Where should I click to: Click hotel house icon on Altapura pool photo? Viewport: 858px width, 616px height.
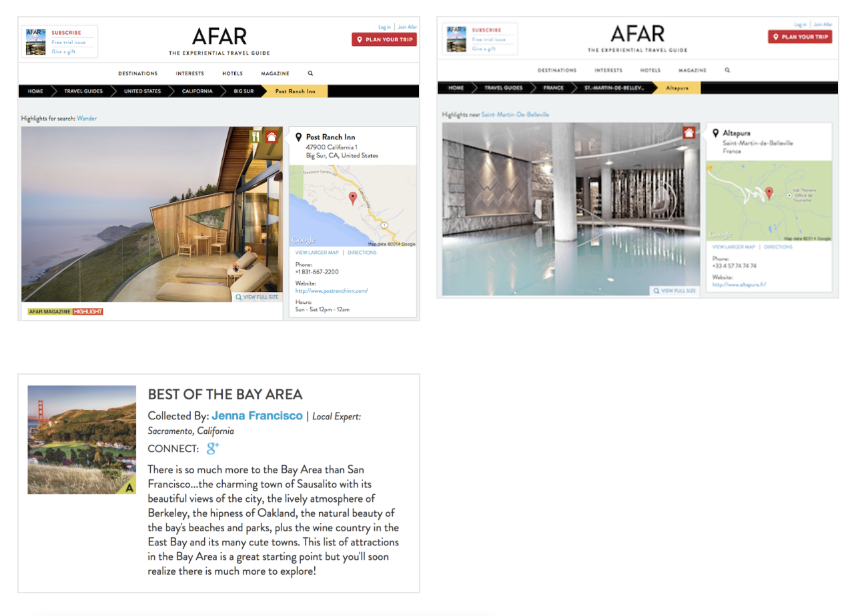point(689,133)
